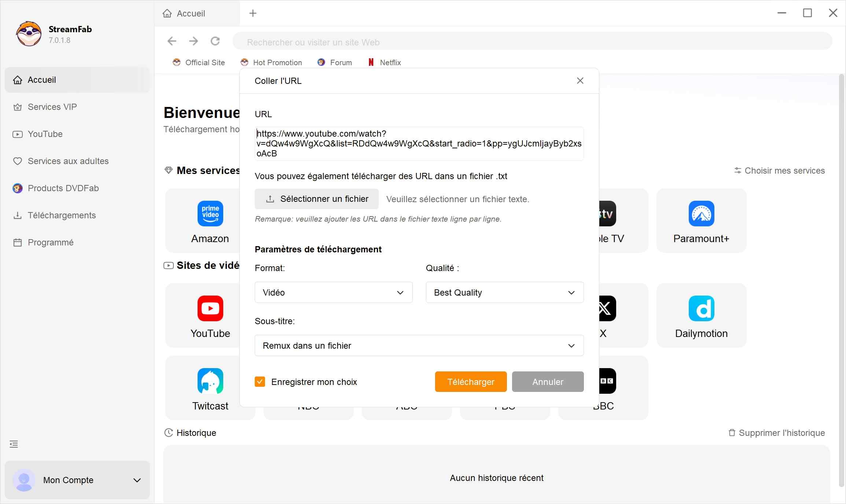Select YouTube in the sidebar

45,134
